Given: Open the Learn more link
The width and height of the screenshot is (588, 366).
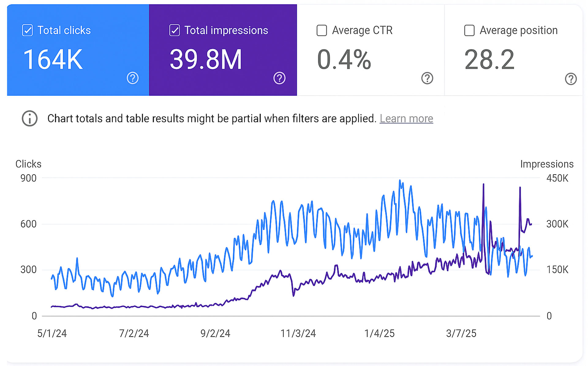Looking at the screenshot, I should (406, 119).
